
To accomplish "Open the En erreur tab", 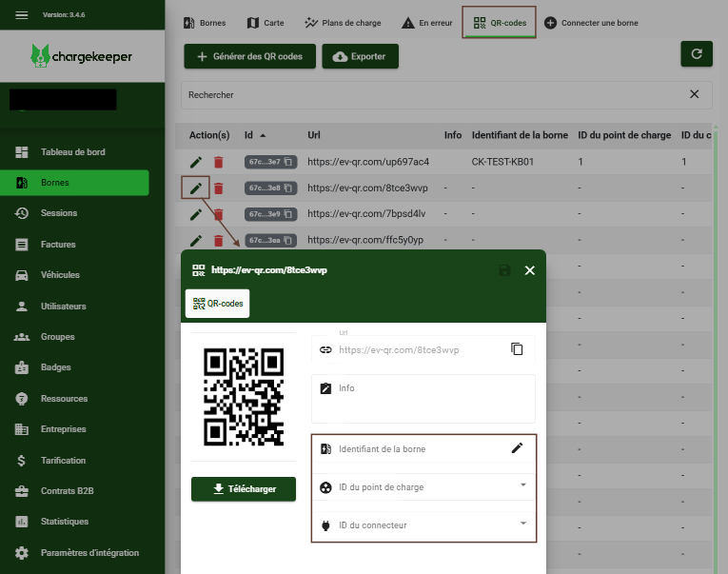I will pyautogui.click(x=426, y=23).
